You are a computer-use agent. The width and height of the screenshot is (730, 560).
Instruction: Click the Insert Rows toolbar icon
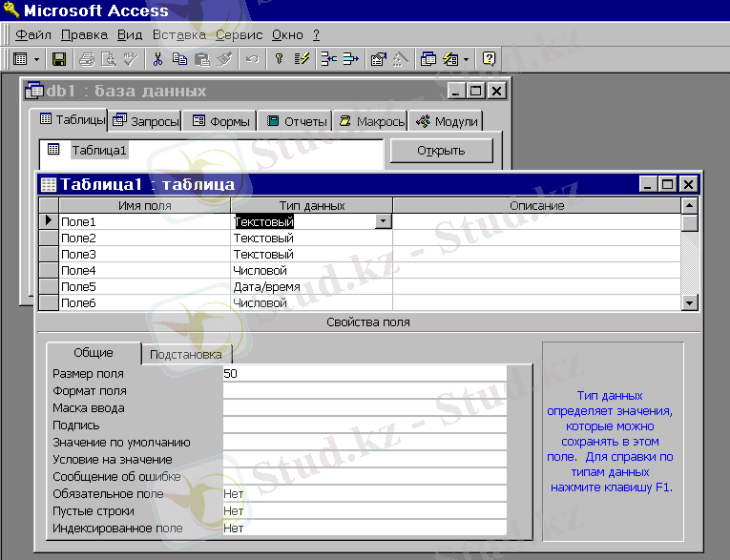pos(327,59)
